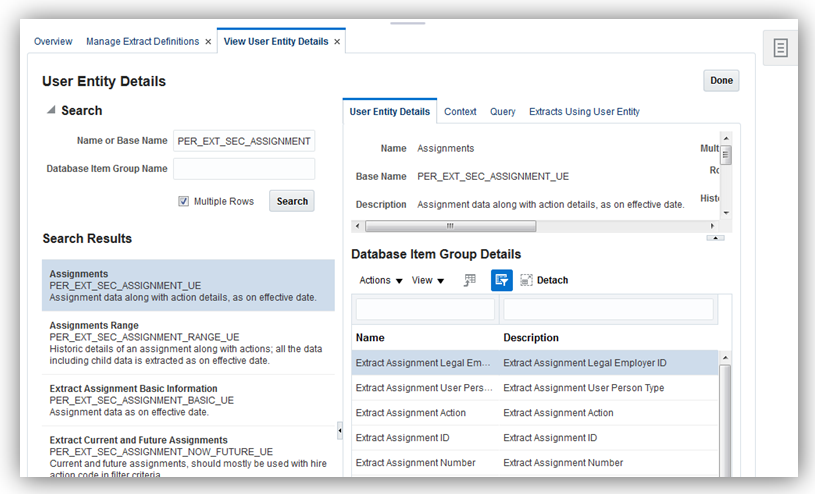The width and height of the screenshot is (815, 494).
Task: Click the Description column filter field
Action: pyautogui.click(x=608, y=309)
